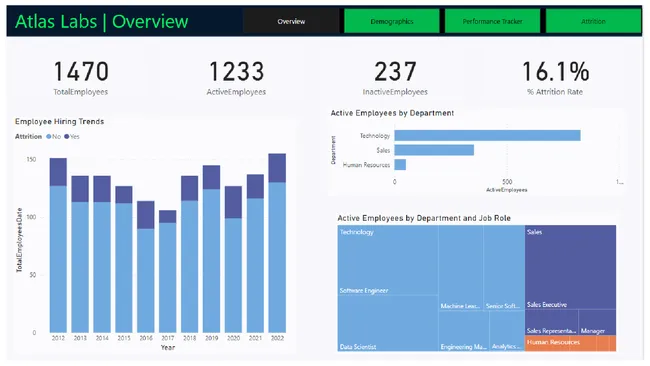650x366 pixels.
Task: Select the 1470 TotalEmployees card
Action: (x=81, y=78)
